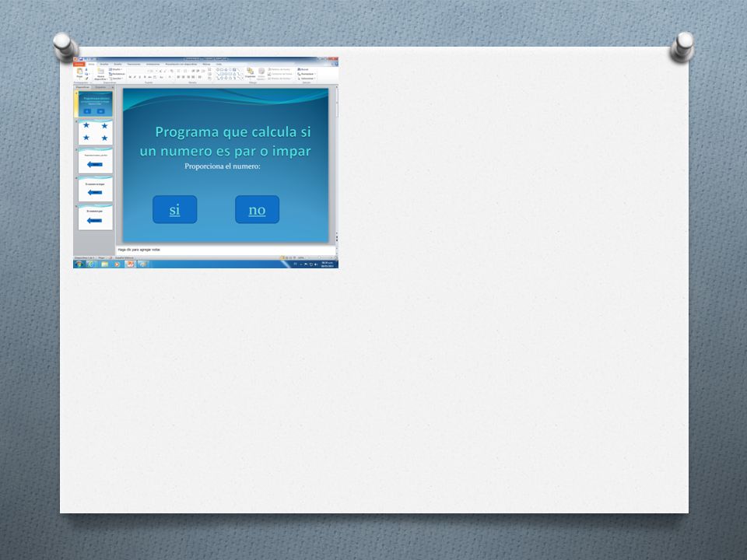Click the system tray clock
Image resolution: width=747 pixels, height=560 pixels.
(x=327, y=264)
